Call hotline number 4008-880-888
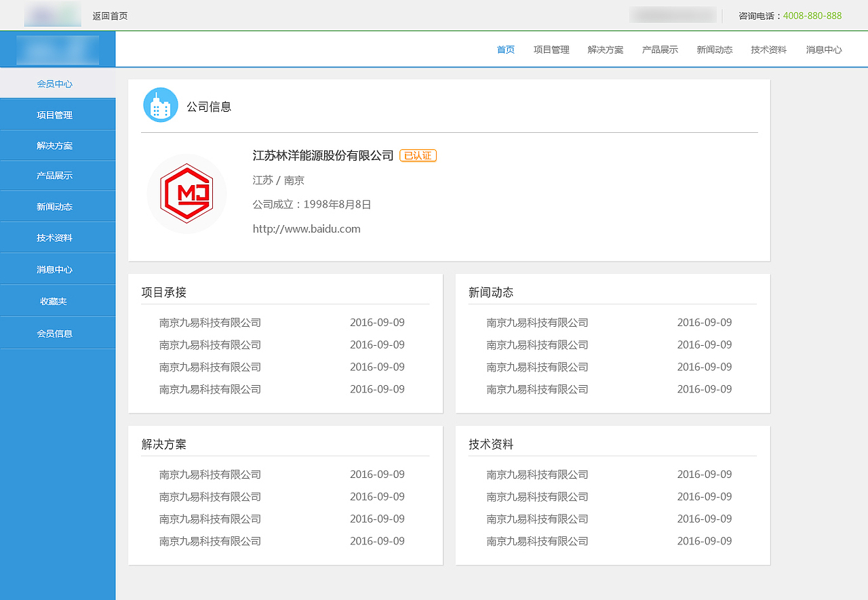Viewport: 868px width, 600px height. coord(812,15)
